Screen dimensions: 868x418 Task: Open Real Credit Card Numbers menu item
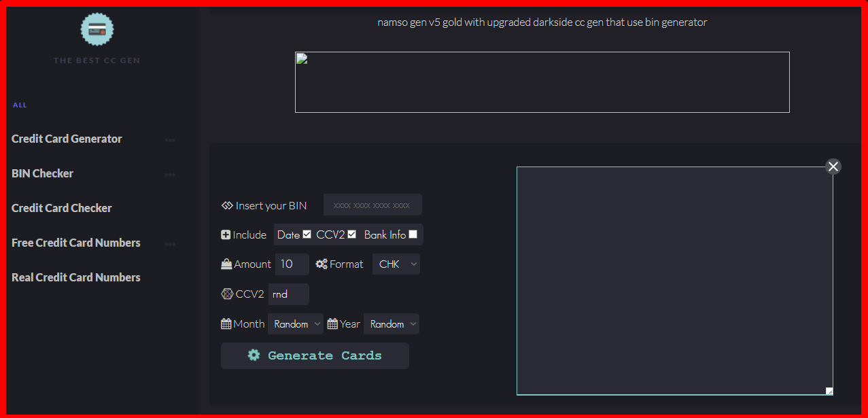pos(76,277)
